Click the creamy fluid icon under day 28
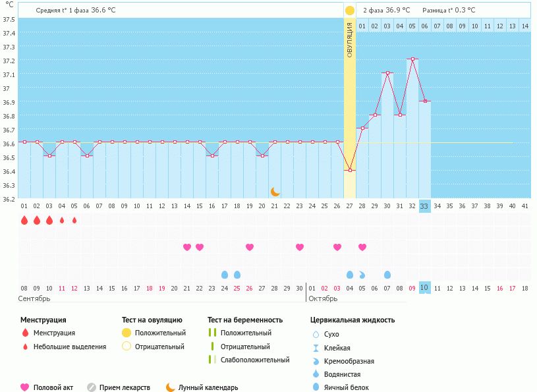 click(x=362, y=274)
